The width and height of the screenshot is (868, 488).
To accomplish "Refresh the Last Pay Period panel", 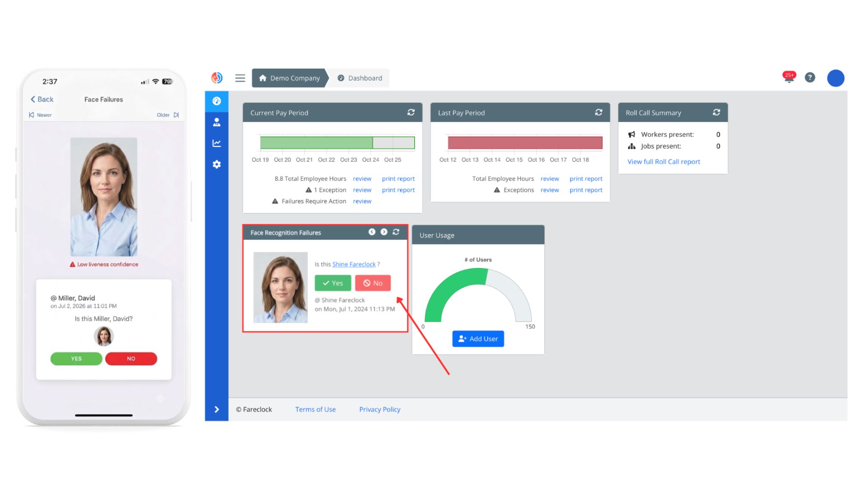I will 599,113.
